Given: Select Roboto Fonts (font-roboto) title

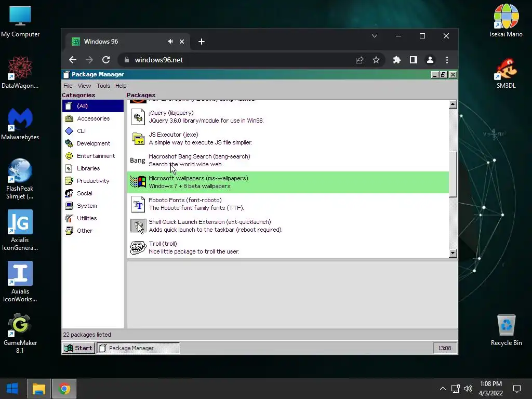Looking at the screenshot, I should (185, 200).
